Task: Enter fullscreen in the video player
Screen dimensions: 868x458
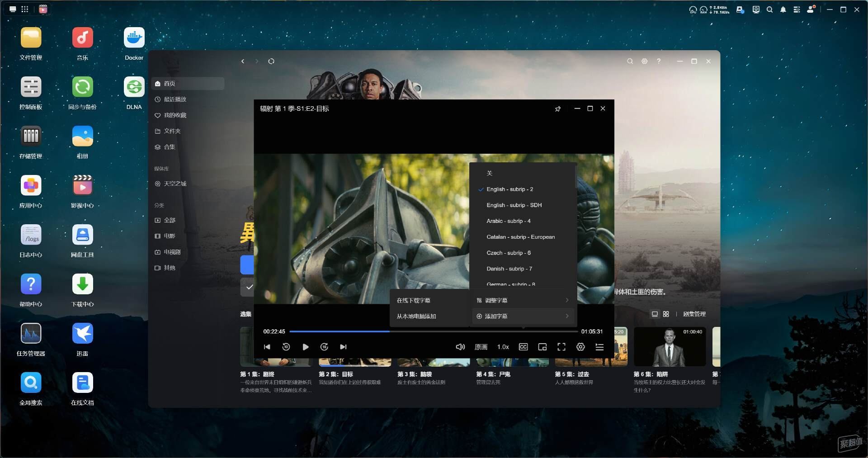Action: (x=561, y=347)
